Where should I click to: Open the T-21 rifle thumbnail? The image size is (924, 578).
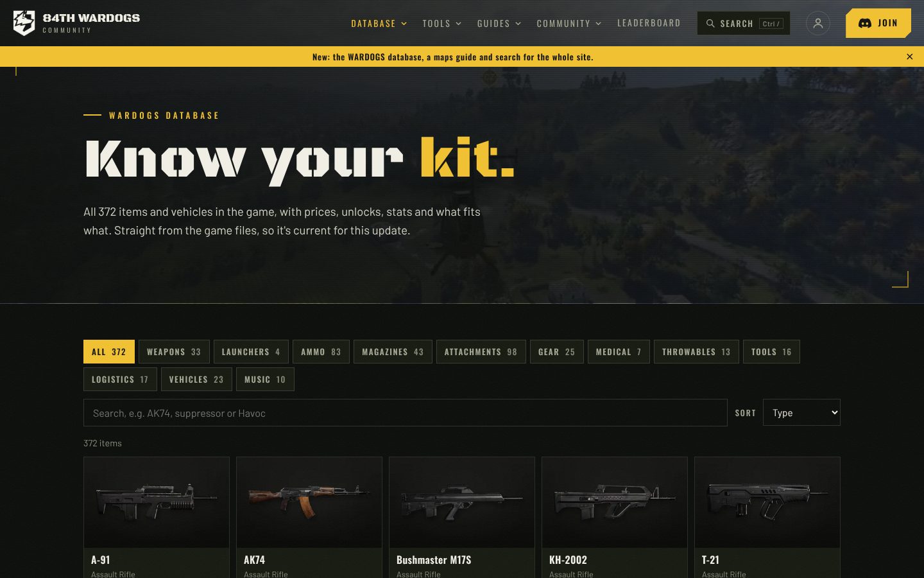coord(767,502)
